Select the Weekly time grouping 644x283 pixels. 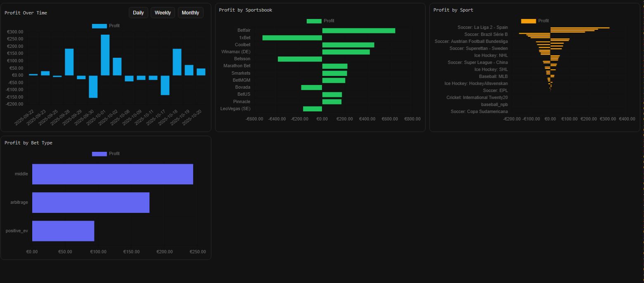(163, 13)
